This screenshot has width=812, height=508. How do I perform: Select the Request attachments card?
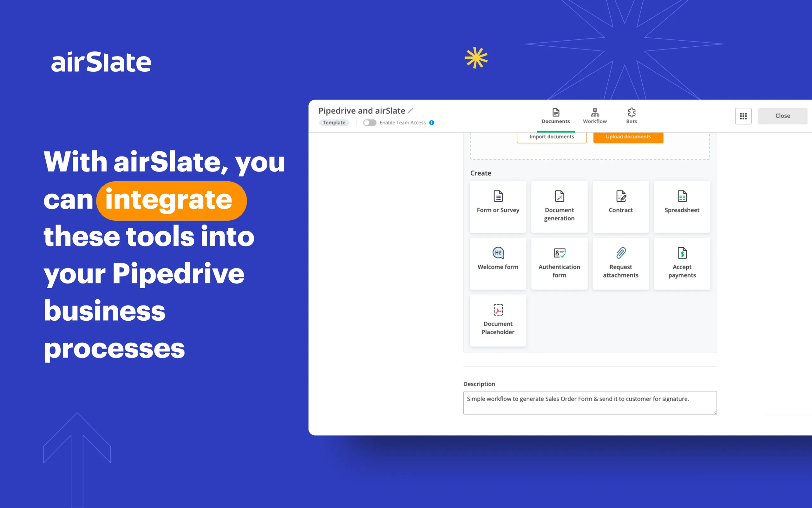tap(621, 264)
